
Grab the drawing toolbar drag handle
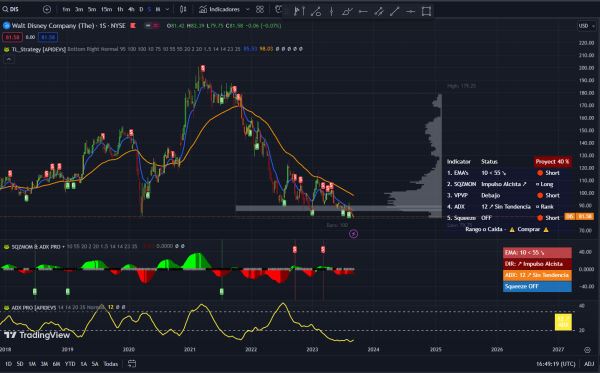(x=287, y=11)
